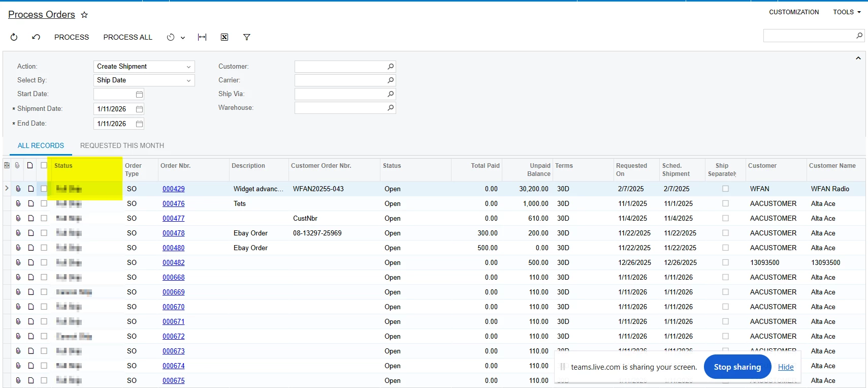Open attachments for order 000429 row

pyautogui.click(x=18, y=189)
